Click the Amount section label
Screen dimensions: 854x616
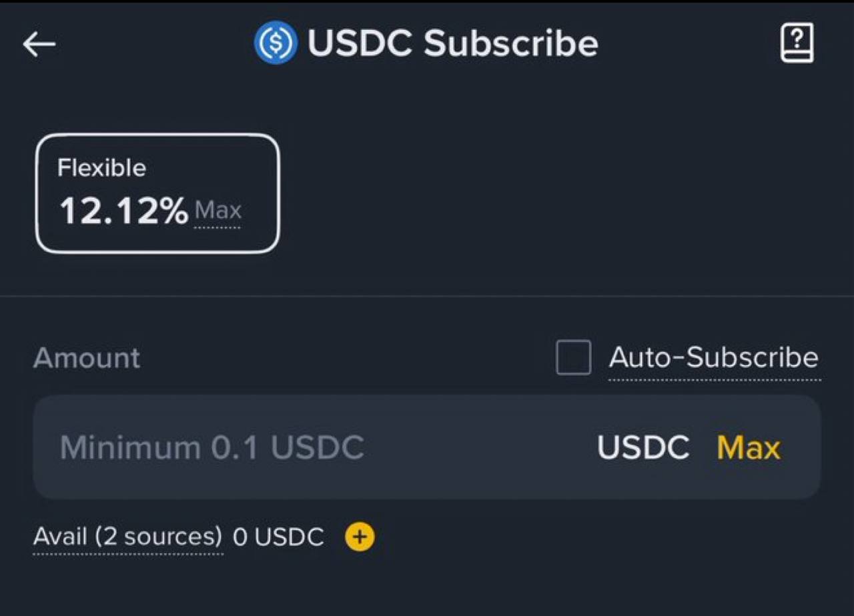click(x=87, y=358)
